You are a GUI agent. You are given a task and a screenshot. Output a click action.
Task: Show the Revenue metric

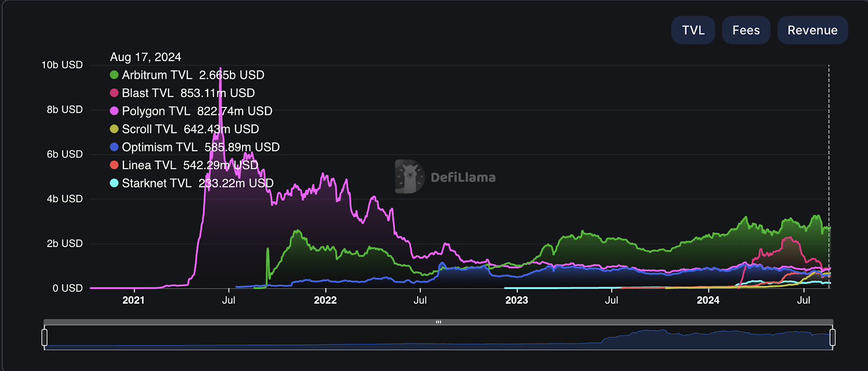(x=812, y=30)
